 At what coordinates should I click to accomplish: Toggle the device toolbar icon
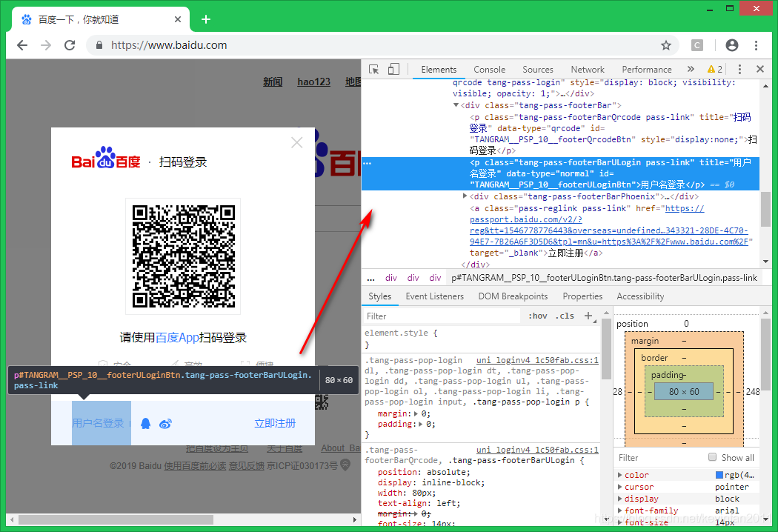[x=393, y=70]
